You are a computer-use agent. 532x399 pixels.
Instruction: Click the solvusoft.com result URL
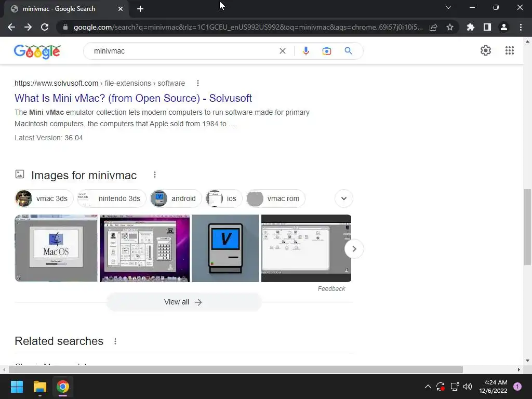click(100, 83)
